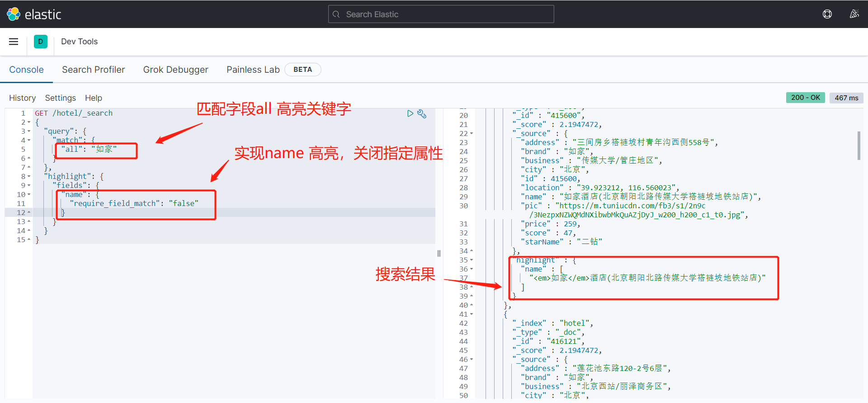Click the "starName" : "二钻" line
The height and width of the screenshot is (403, 868).
[561, 242]
